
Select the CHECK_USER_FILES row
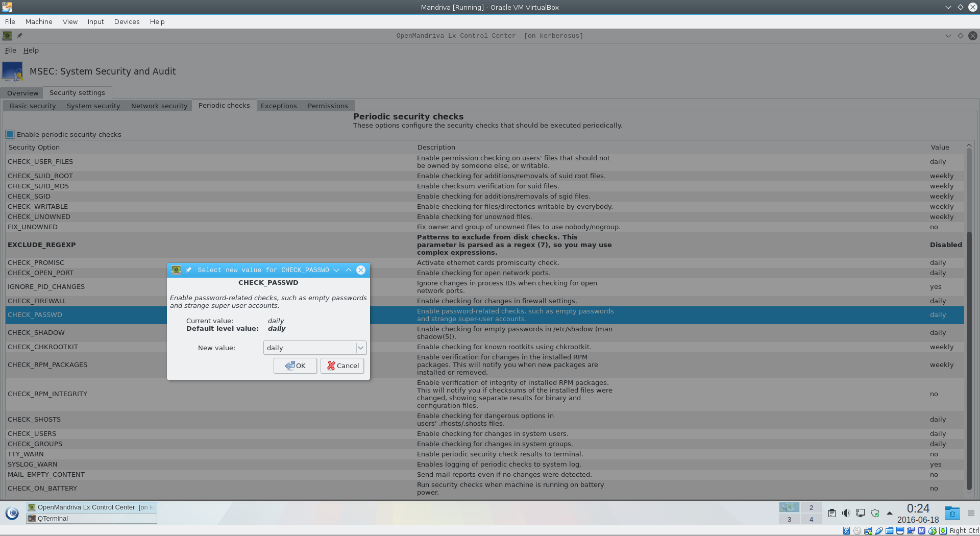click(x=485, y=162)
